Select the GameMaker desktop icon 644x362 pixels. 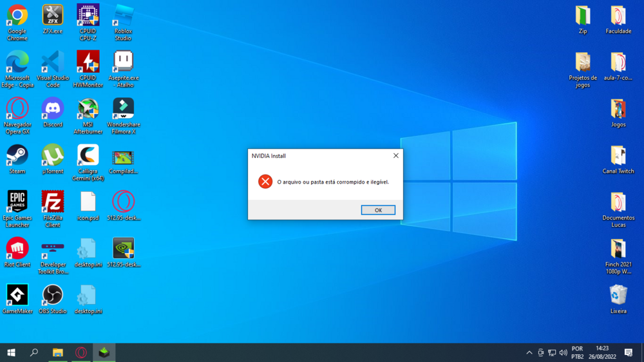17,299
